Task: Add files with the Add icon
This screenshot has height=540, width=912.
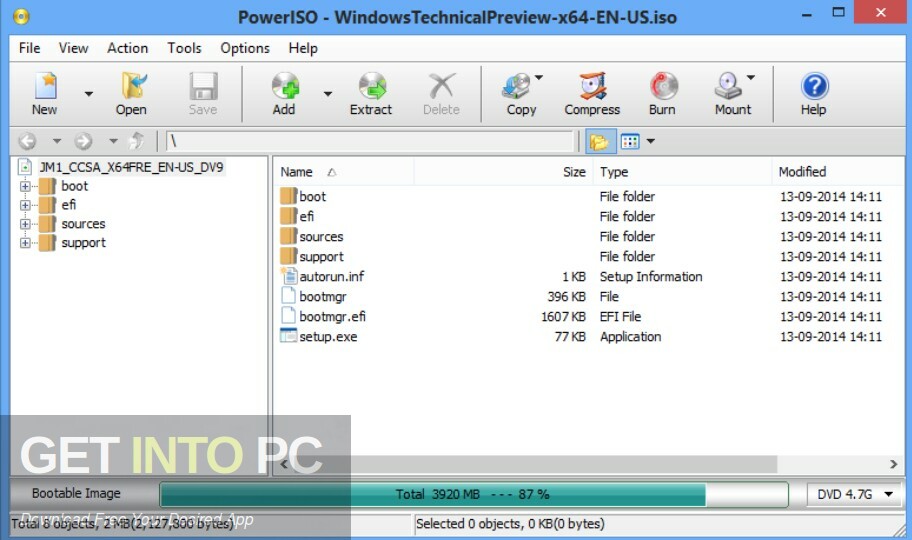Action: click(285, 86)
